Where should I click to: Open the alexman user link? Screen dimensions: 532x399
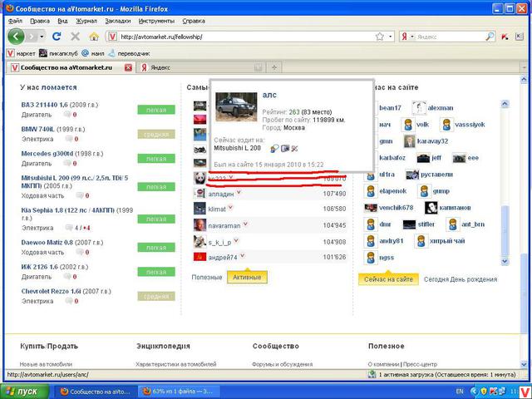[x=441, y=108]
